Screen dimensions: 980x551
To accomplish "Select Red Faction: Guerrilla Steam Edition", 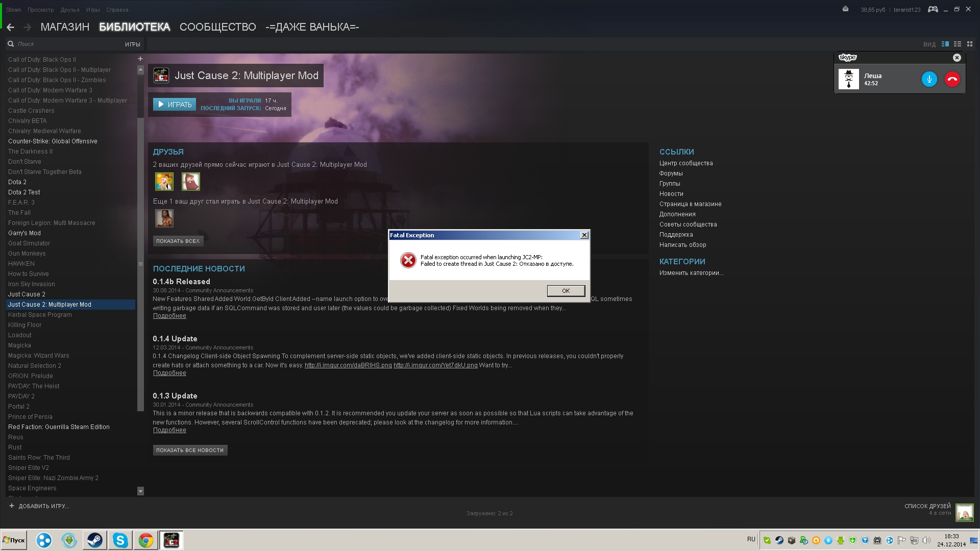I will pyautogui.click(x=59, y=427).
